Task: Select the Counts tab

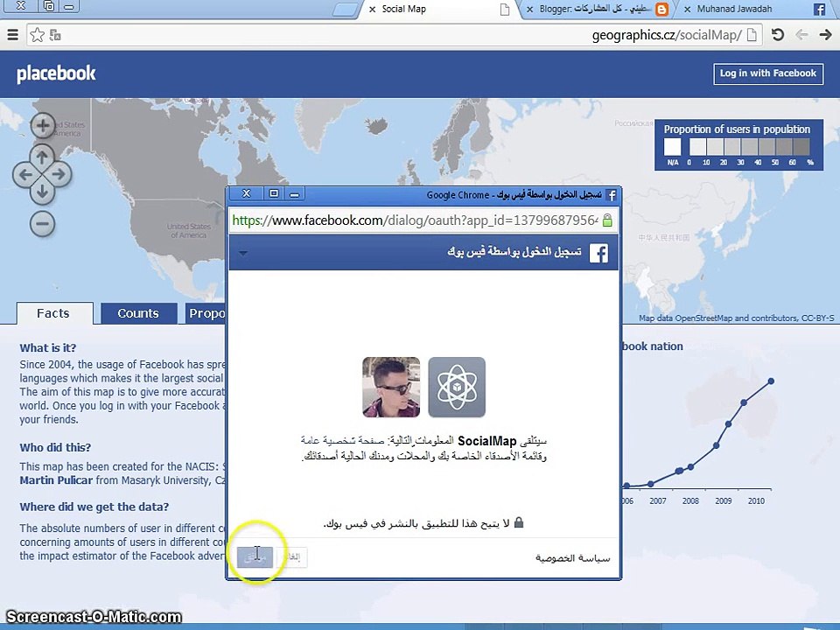Action: coord(139,313)
